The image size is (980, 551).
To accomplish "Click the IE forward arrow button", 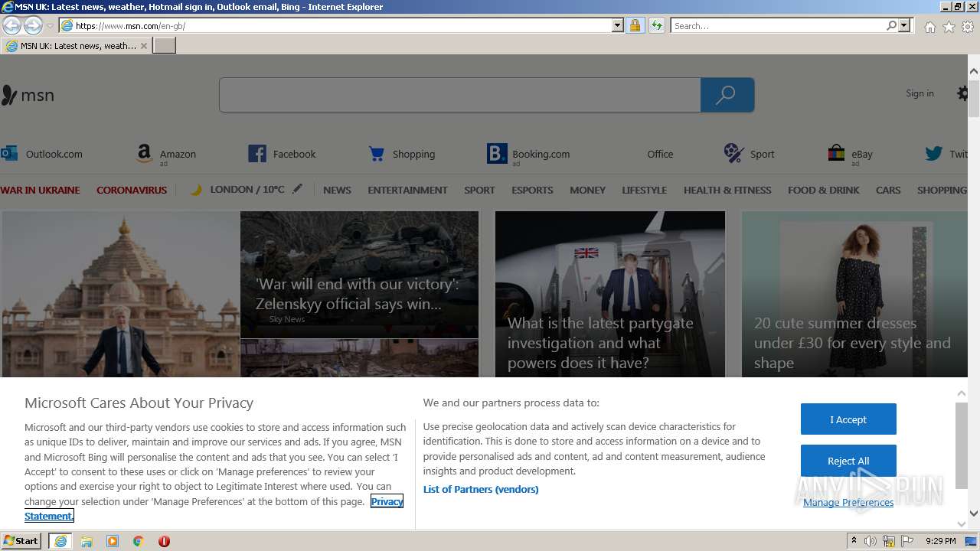I will [x=33, y=25].
